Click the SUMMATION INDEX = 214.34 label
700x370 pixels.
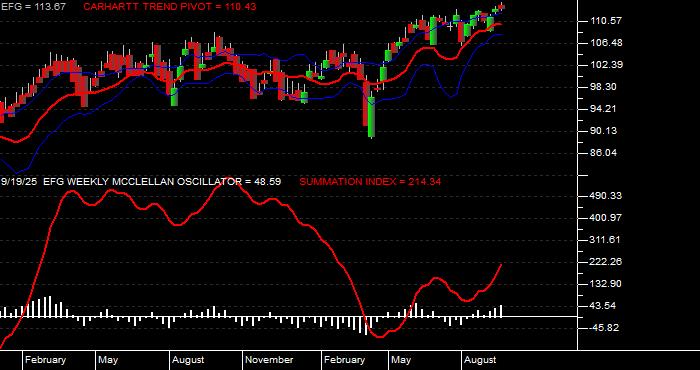click(370, 182)
